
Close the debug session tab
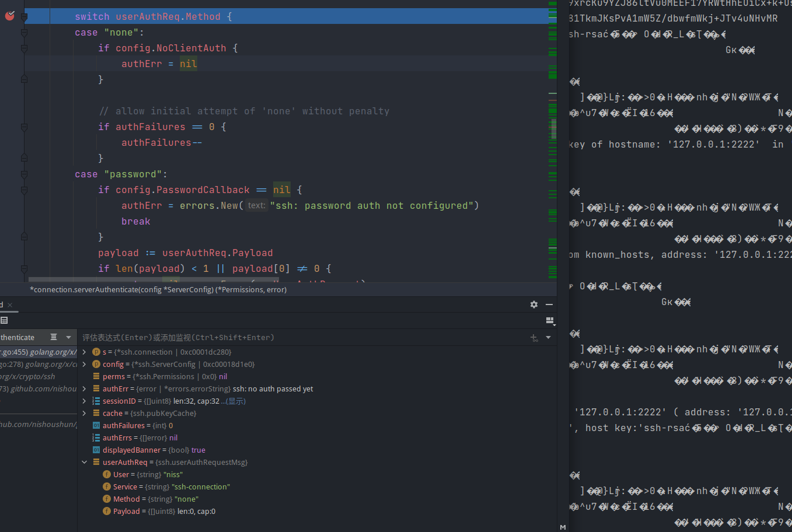pos(10,305)
